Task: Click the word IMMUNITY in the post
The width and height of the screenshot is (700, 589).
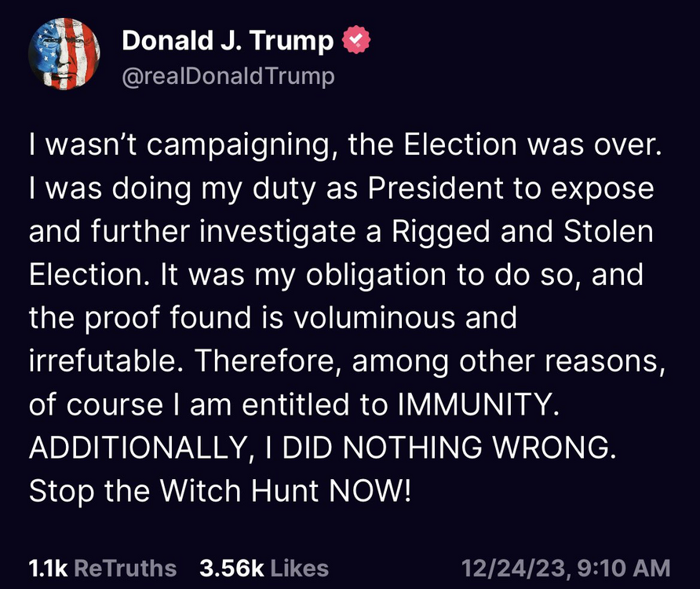Action: point(479,404)
